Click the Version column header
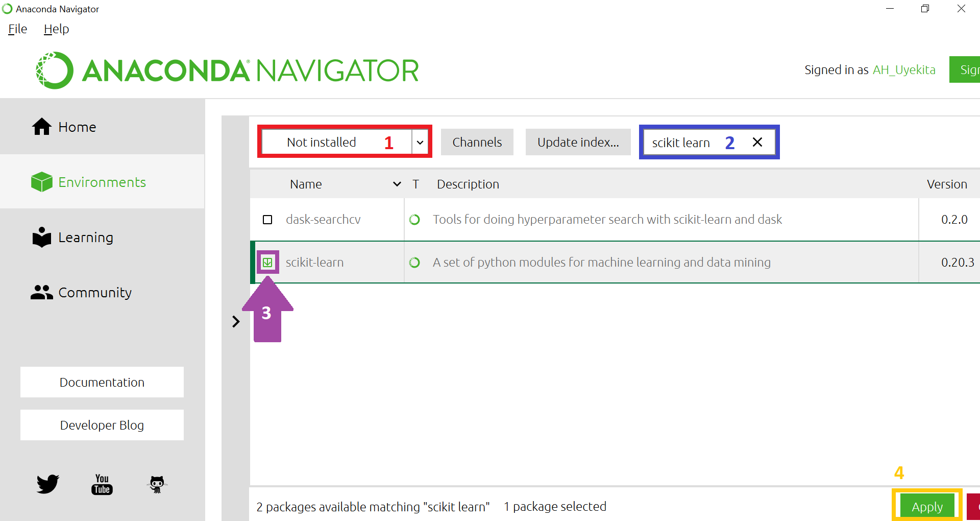The image size is (980, 521). point(947,184)
